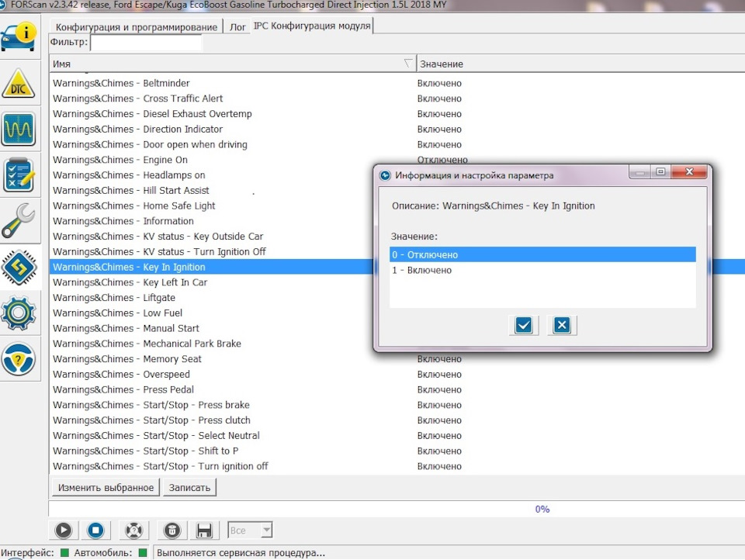Screen dimensions: 745x560
Task: Open the DTC trouble codes section
Action: [x=19, y=84]
